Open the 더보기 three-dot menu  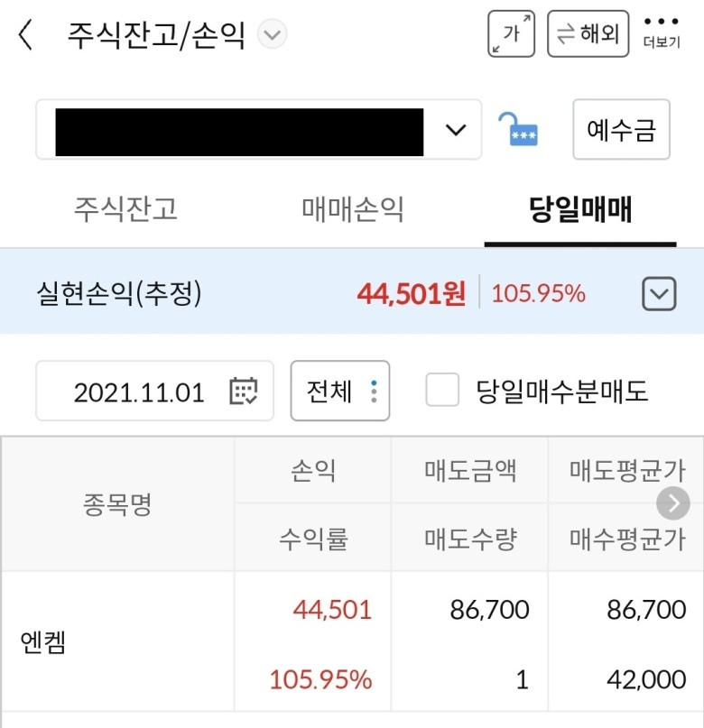pyautogui.click(x=662, y=33)
